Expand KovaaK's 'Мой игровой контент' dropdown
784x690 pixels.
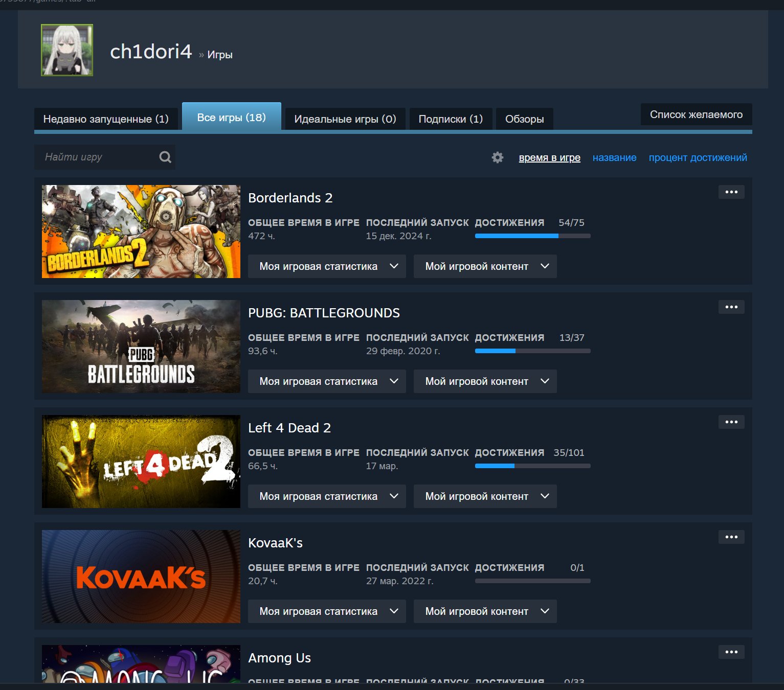click(485, 611)
